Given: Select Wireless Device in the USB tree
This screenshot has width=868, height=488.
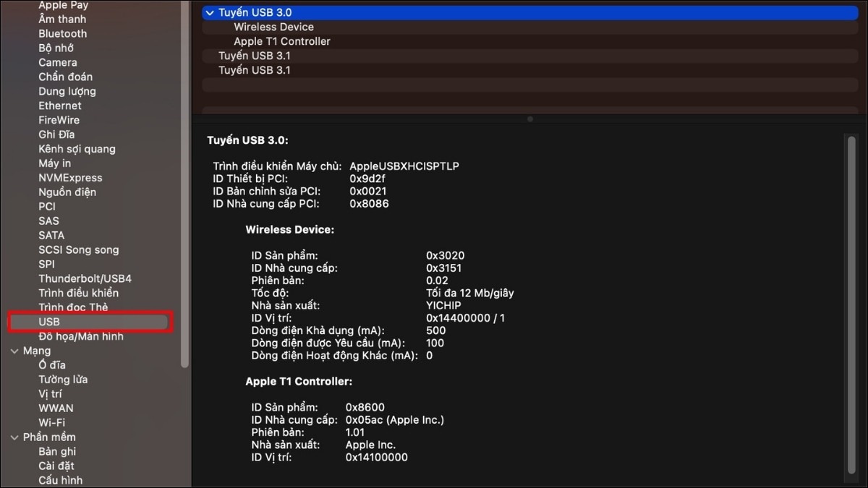Looking at the screenshot, I should [273, 27].
